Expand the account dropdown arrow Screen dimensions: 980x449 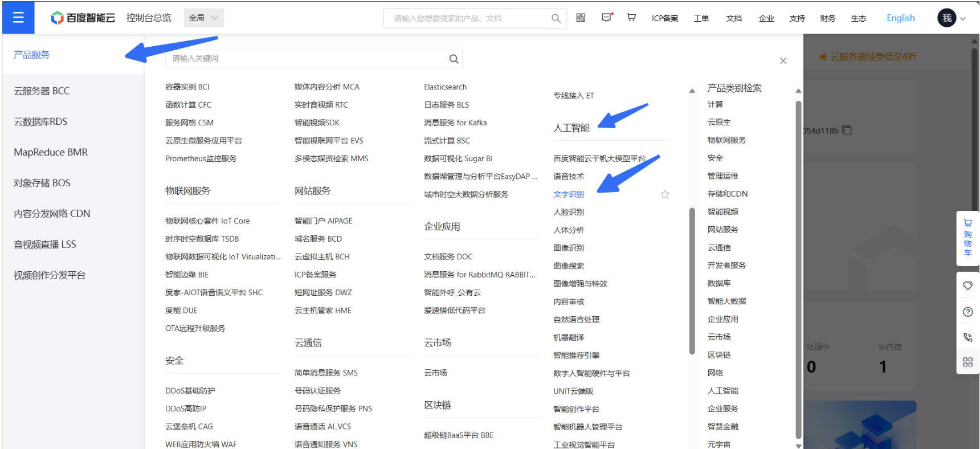point(963,18)
